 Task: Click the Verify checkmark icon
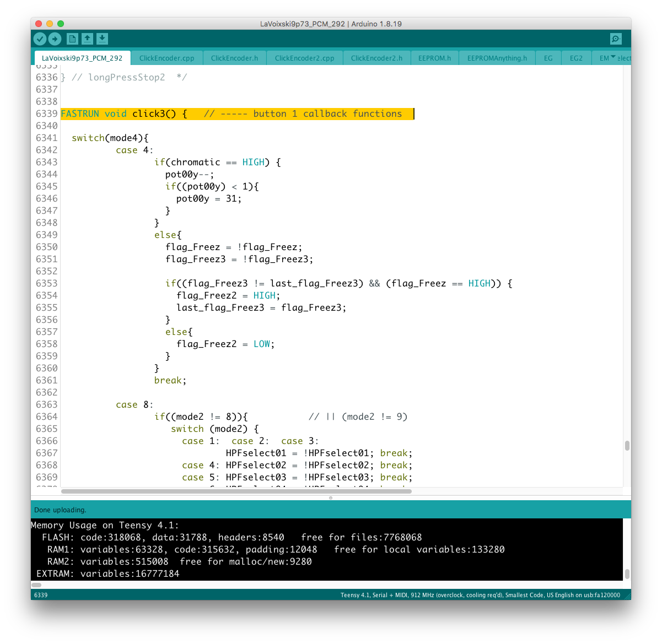(40, 39)
